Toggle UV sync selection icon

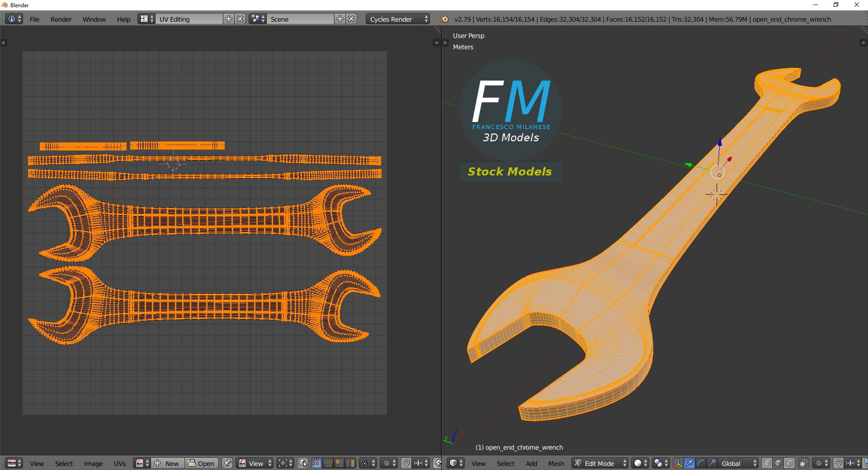(x=302, y=463)
